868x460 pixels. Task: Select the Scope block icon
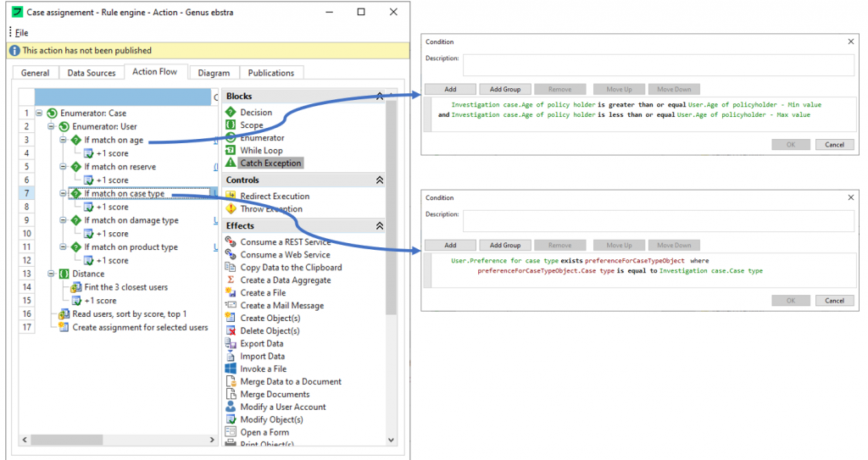coord(231,125)
